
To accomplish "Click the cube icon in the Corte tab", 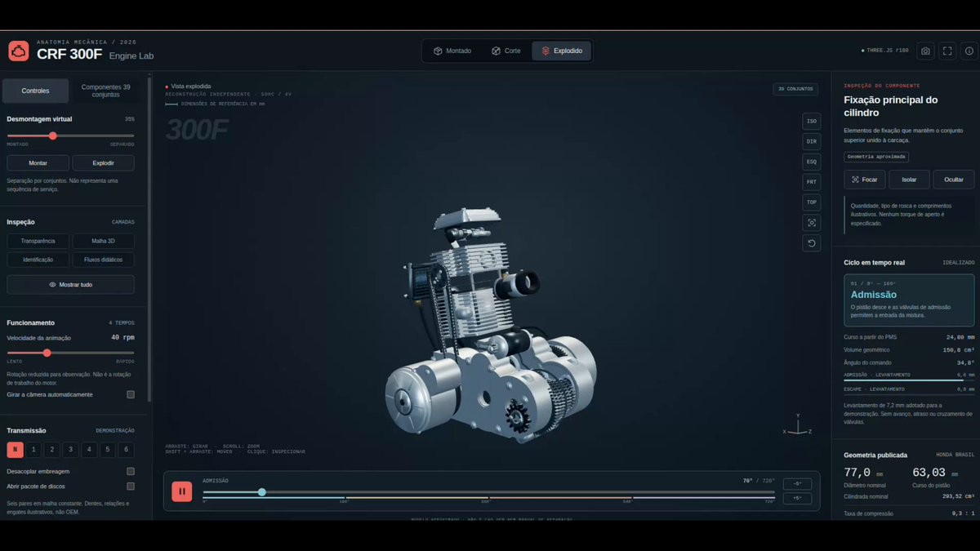I will [496, 51].
